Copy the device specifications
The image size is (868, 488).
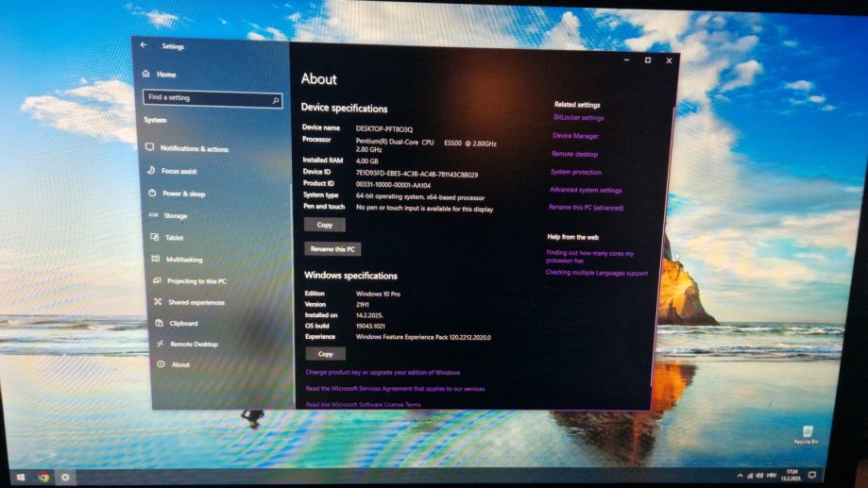click(x=324, y=225)
